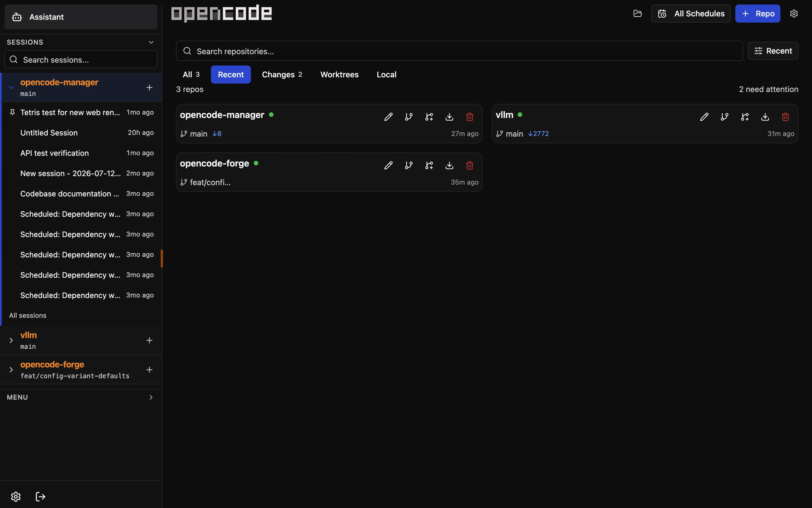Open the folder icon in top header
The width and height of the screenshot is (812, 508).
[x=637, y=14]
